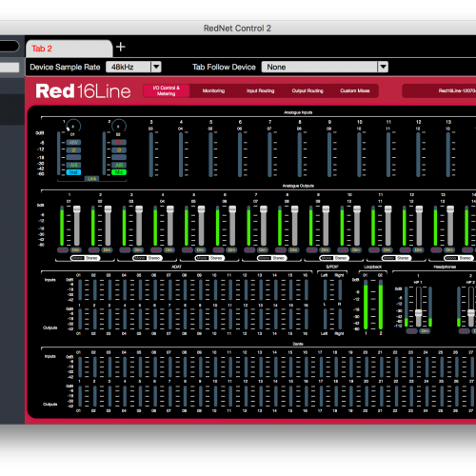Open the Input Routing tab
Viewport: 476px width, 476px height.
coord(261,90)
